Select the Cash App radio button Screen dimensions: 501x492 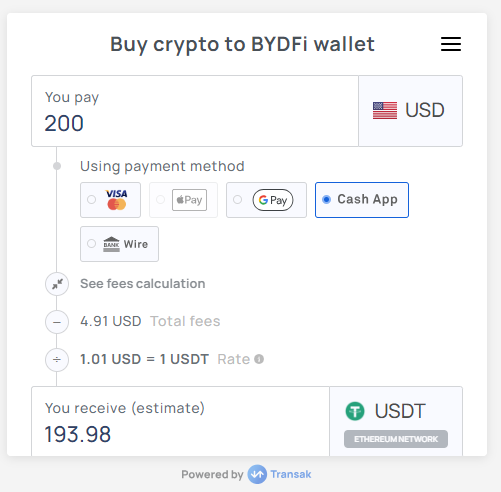[327, 199]
